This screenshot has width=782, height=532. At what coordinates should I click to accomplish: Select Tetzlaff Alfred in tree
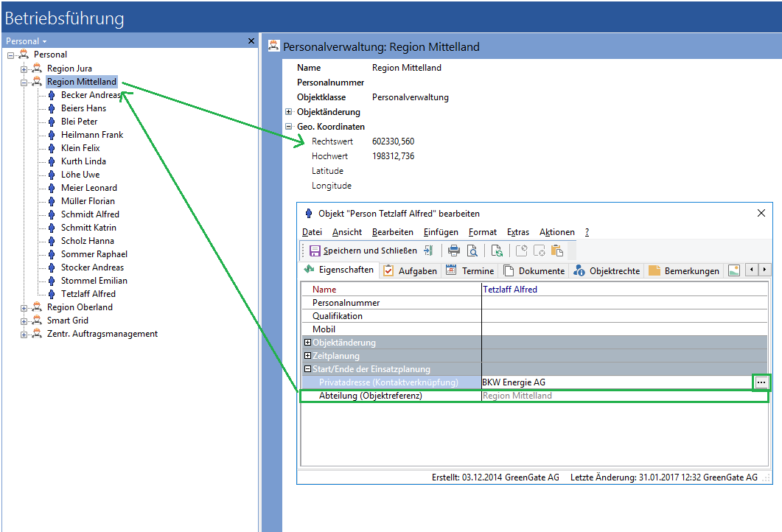[88, 294]
